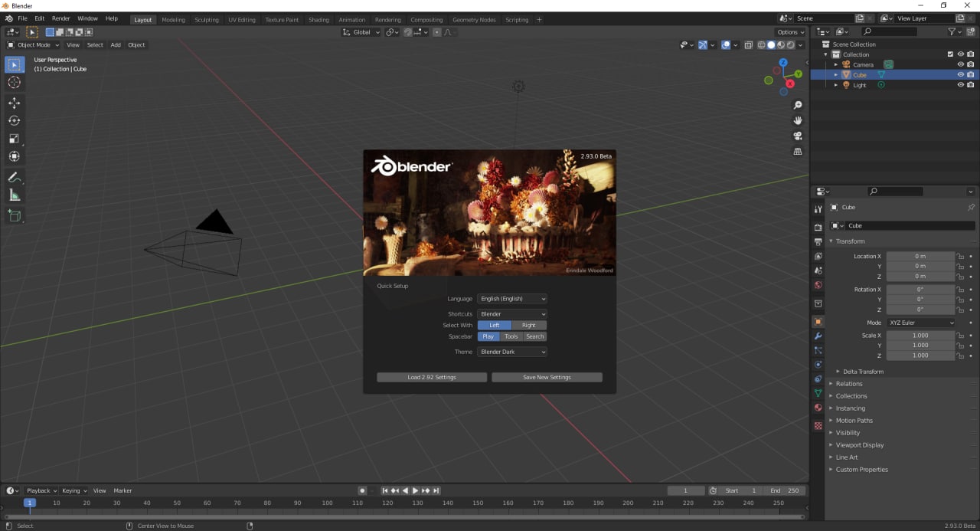The width and height of the screenshot is (980, 531).
Task: Open the Add menu in viewport header
Action: pyautogui.click(x=116, y=45)
